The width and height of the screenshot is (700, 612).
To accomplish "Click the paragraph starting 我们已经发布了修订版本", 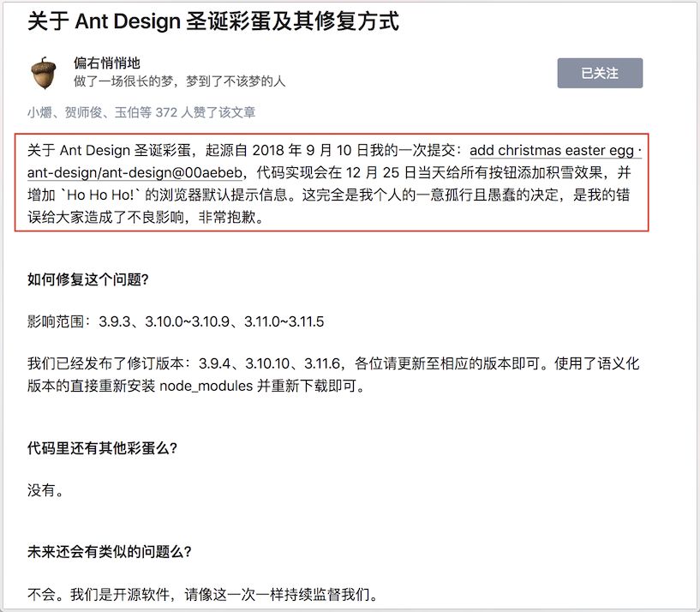I will click(x=333, y=375).
